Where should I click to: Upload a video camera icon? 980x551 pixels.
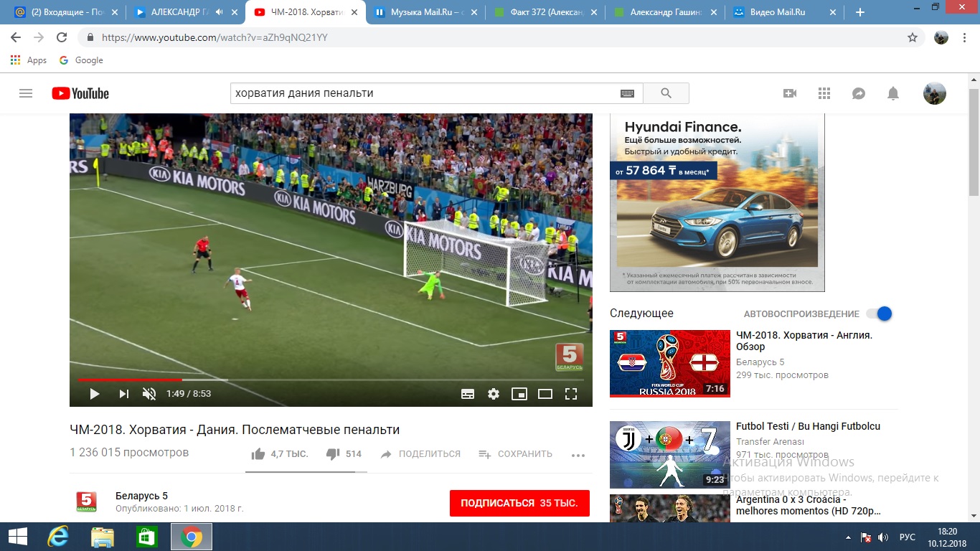coord(790,93)
